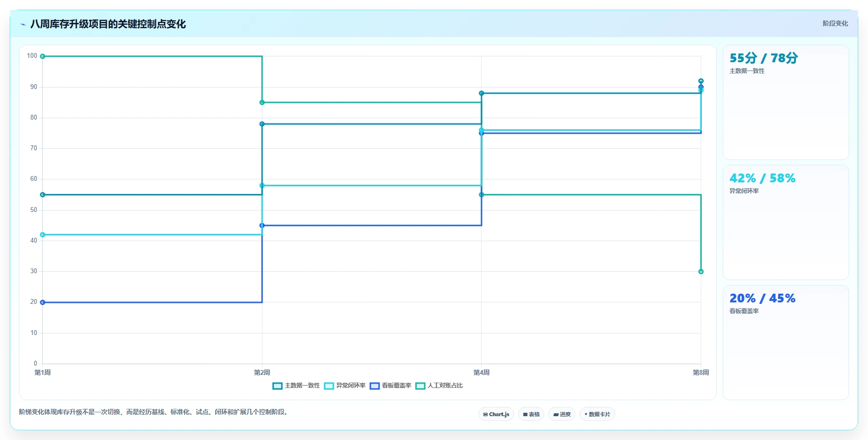
Task: Click the 看板覆盖率 point at 45 in 第2周
Action: (x=262, y=226)
